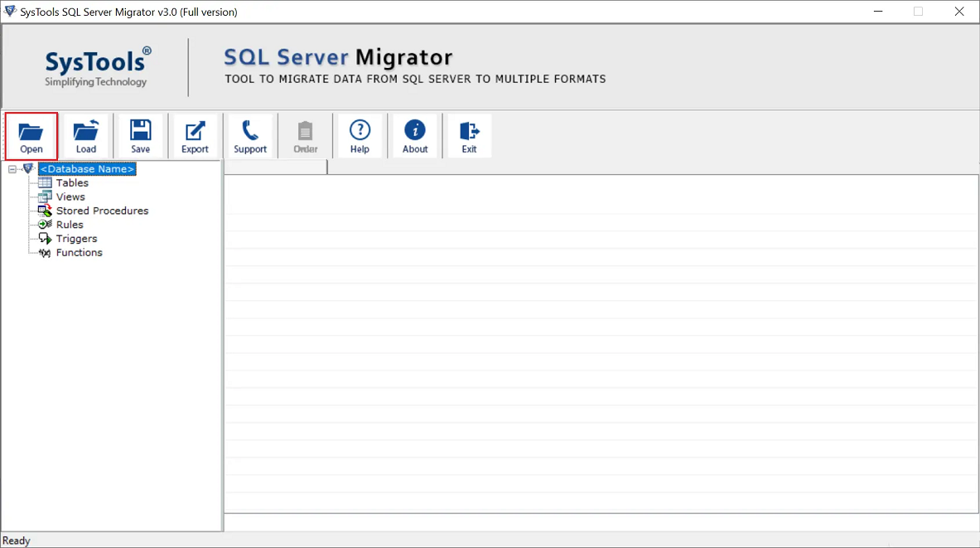The height and width of the screenshot is (548, 980).
Task: Click the empty tab above the grid
Action: tap(276, 167)
